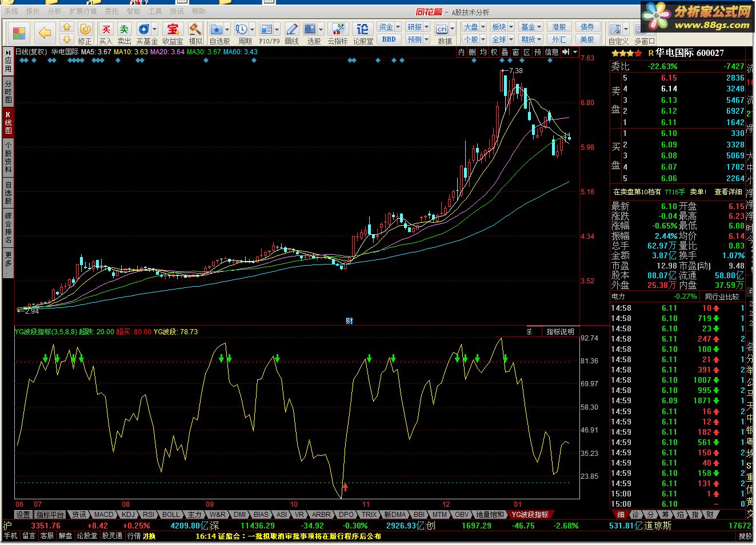
Task: Open the 模拟 simulated trading hammer icon
Action: click(195, 33)
